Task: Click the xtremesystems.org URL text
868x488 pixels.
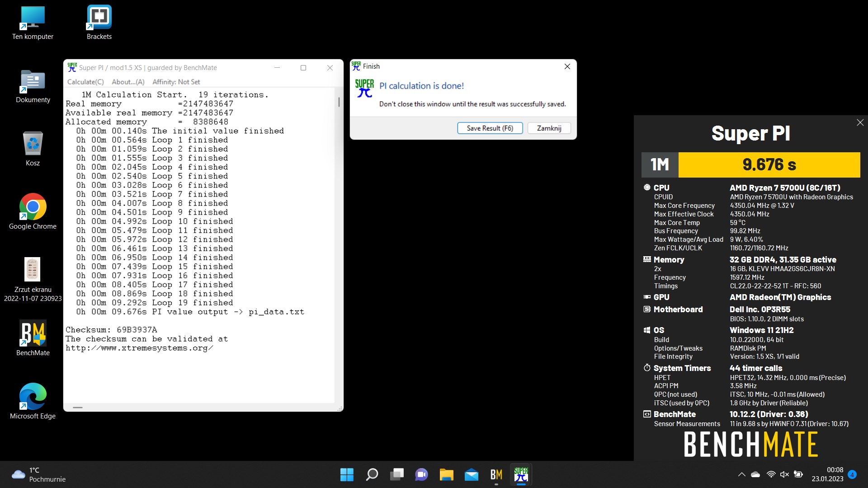Action: [x=139, y=348]
